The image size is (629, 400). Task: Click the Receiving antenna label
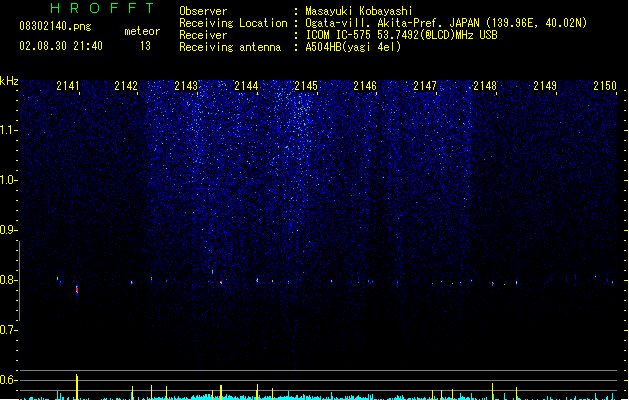230,47
